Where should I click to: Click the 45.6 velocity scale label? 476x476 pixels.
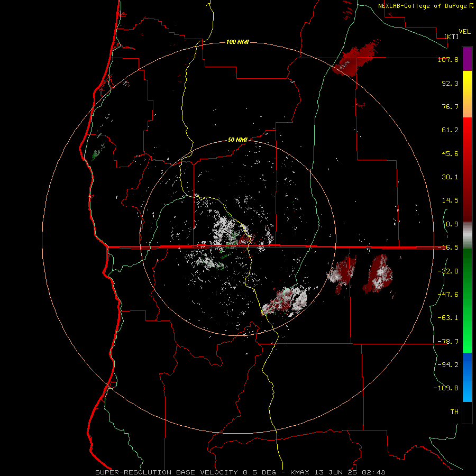pos(450,153)
